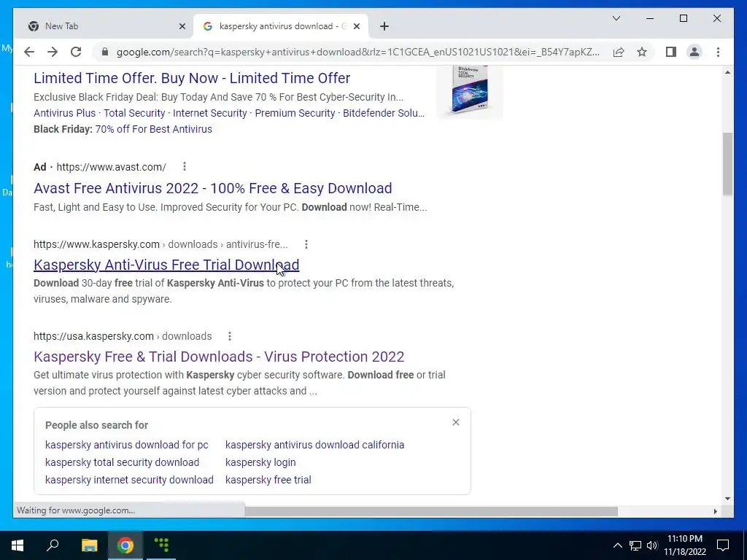The width and height of the screenshot is (747, 560).
Task: Click the Bitdefender product box thumbnail
Action: 470,90
